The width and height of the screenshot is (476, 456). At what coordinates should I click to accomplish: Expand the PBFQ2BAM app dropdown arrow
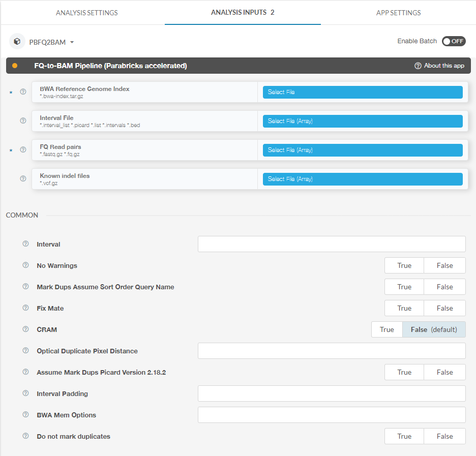point(72,42)
